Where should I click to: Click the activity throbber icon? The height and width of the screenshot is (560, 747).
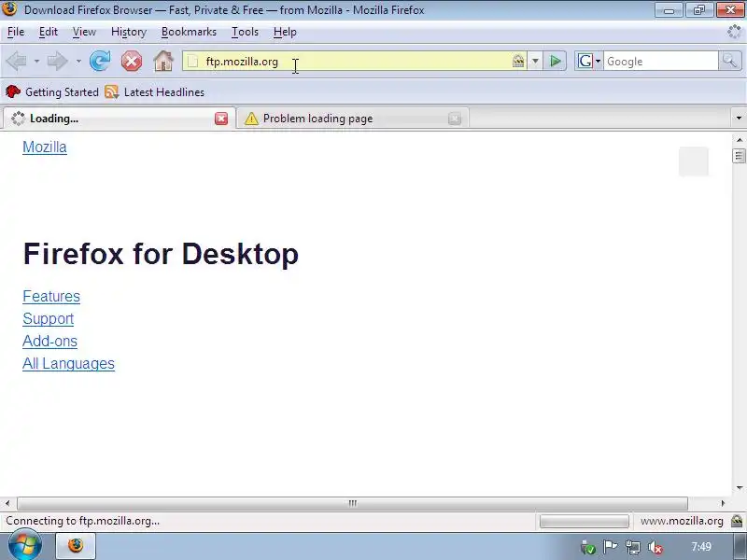pos(734,32)
